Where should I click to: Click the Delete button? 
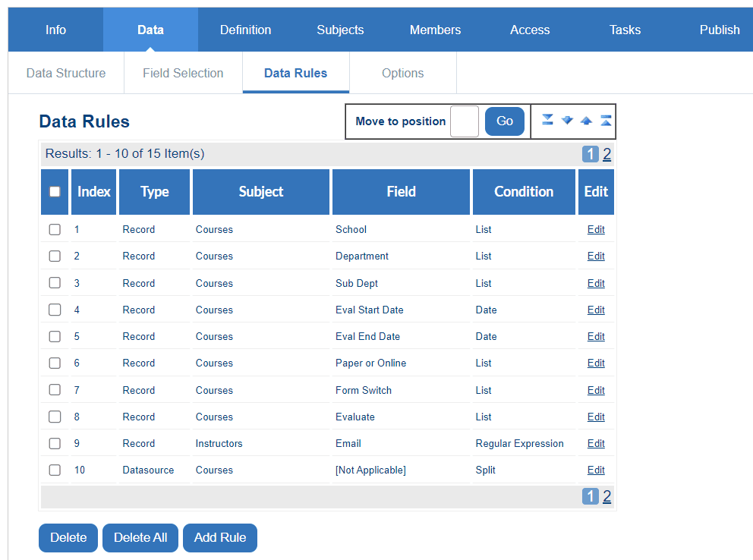[68, 537]
